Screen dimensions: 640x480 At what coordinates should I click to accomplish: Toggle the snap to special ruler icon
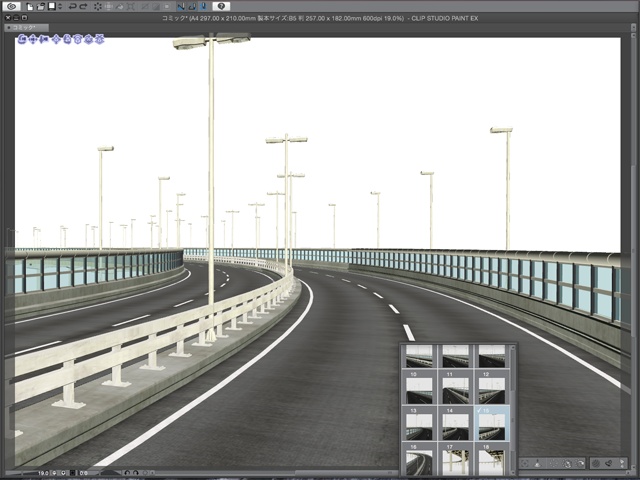pyautogui.click(x=192, y=6)
